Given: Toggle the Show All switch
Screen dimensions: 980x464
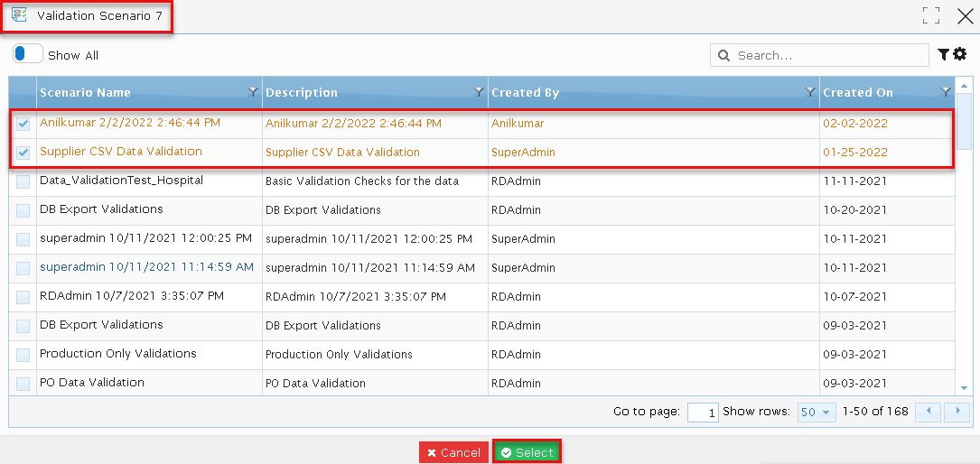Looking at the screenshot, I should (x=27, y=54).
